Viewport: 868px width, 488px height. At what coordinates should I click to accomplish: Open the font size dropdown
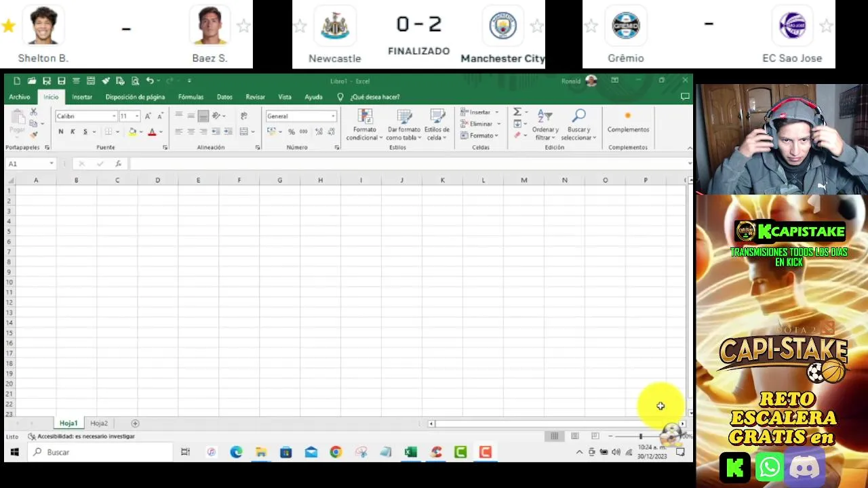137,116
